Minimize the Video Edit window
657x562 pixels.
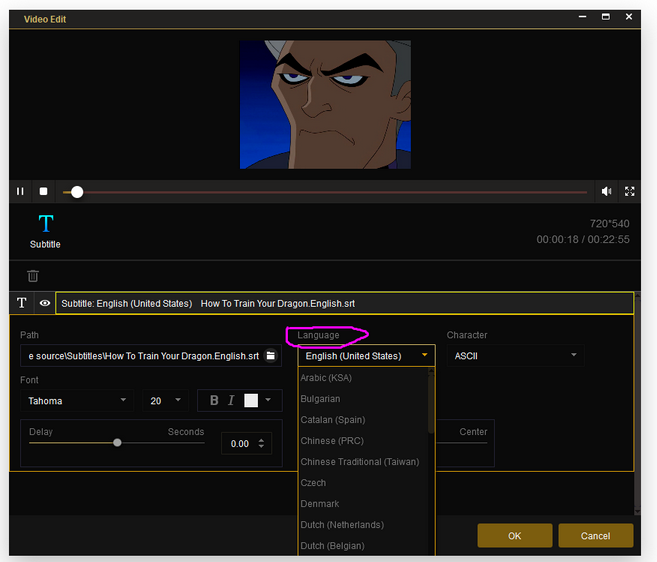point(582,17)
